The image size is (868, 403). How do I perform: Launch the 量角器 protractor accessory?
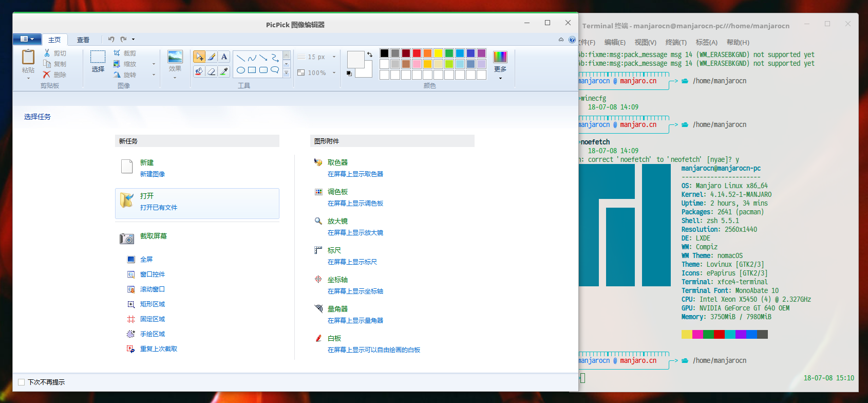pyautogui.click(x=337, y=309)
